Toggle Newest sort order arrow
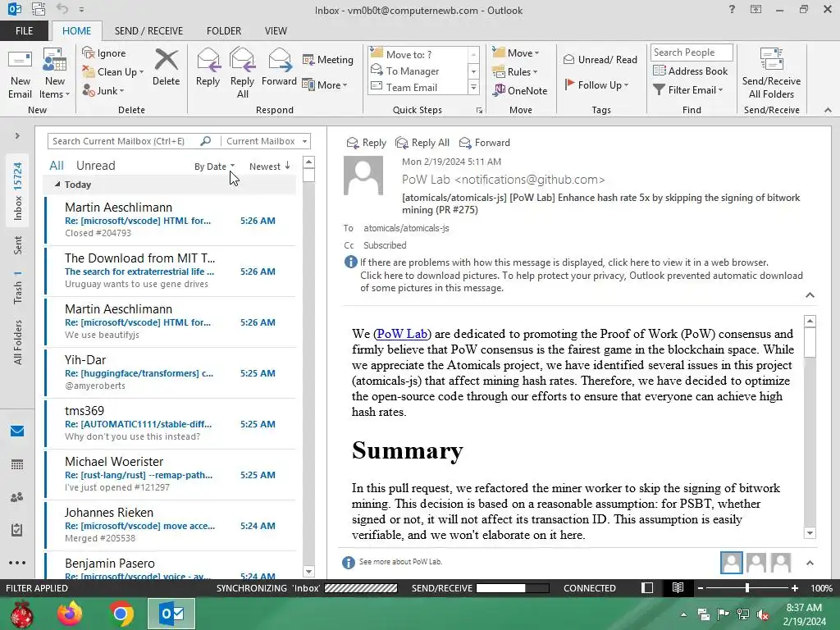 pos(269,166)
